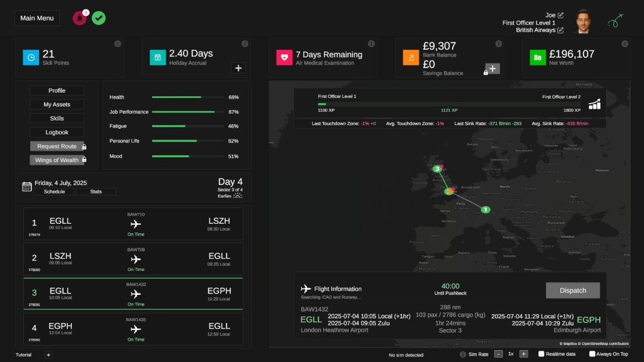Increase the sim rate with plus button
The height and width of the screenshot is (362, 644).
(523, 354)
